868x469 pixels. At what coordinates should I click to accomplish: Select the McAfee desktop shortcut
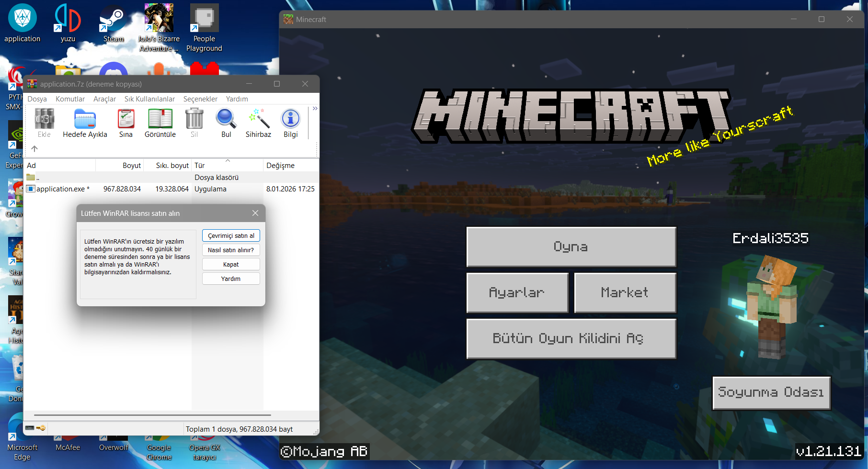(68, 442)
